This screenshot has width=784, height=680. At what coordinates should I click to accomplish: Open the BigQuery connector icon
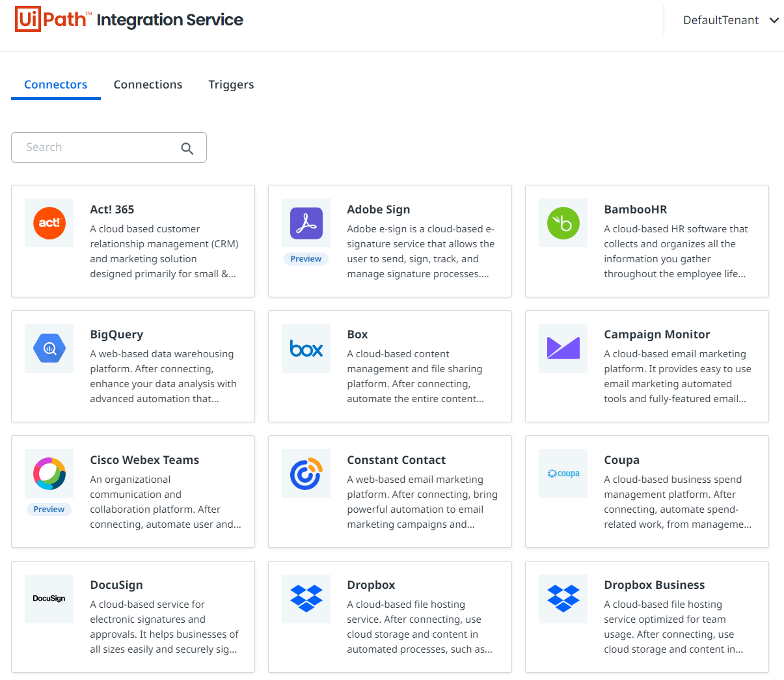49,348
